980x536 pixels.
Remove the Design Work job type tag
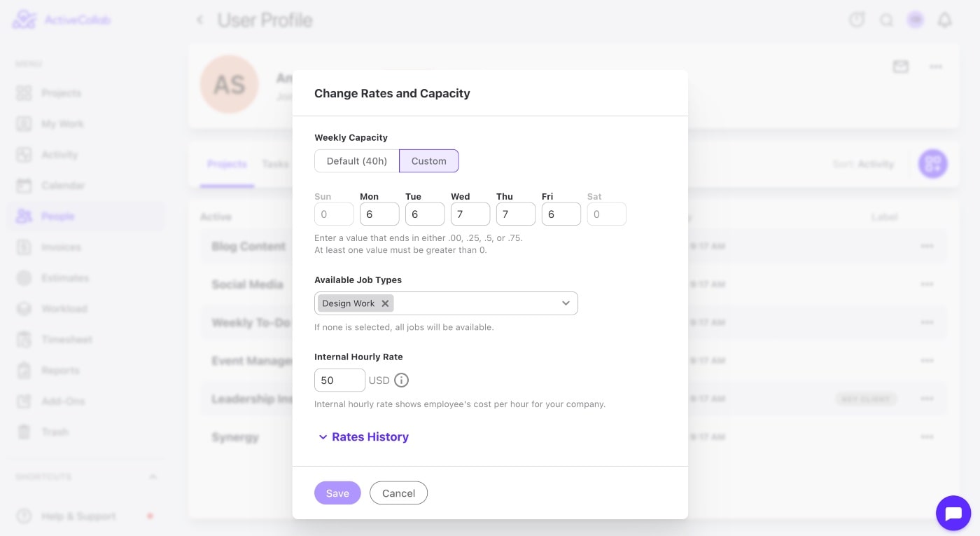coord(385,303)
